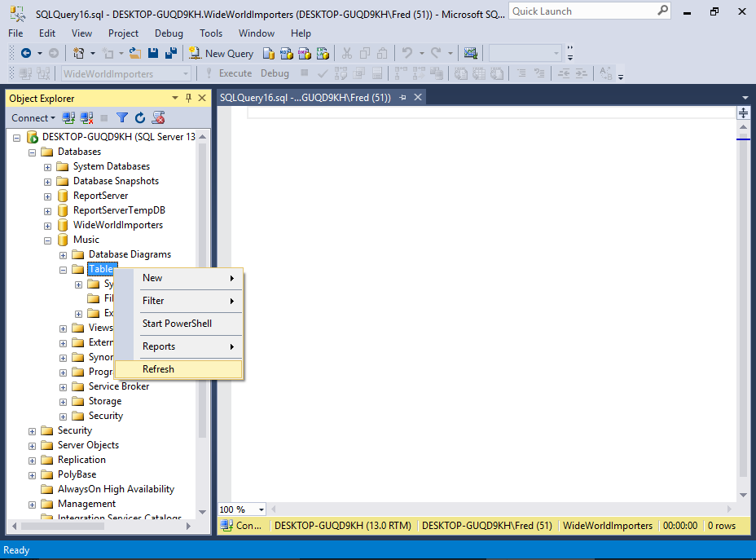Click the Activity Monitor icon in toolbar

click(x=470, y=53)
